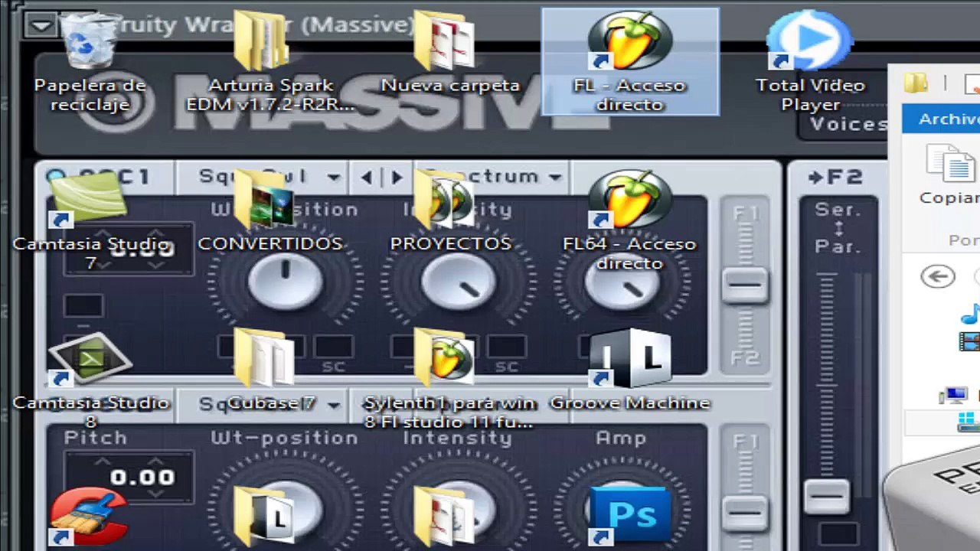This screenshot has height=551, width=980.
Task: Select next OSC1 wavetable arrow
Action: (397, 177)
